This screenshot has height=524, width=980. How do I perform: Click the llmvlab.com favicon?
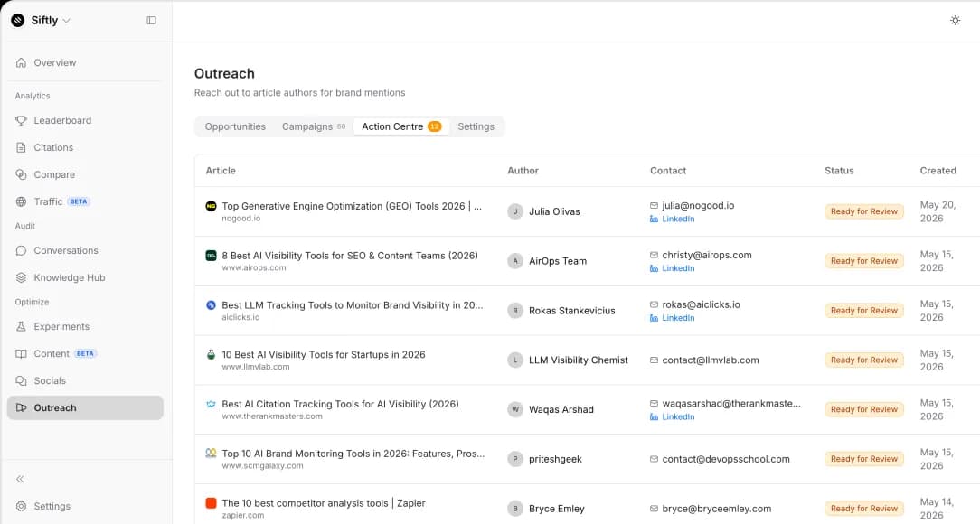pos(212,355)
